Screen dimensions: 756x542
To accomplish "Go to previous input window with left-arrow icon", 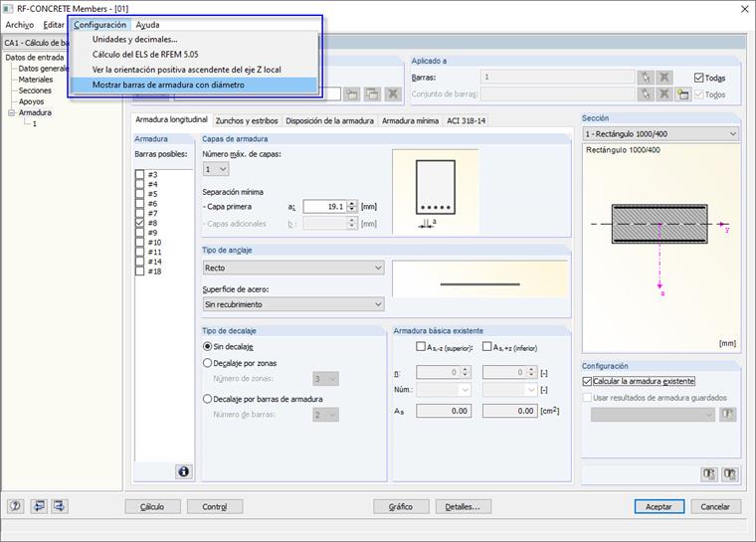I will click(39, 506).
